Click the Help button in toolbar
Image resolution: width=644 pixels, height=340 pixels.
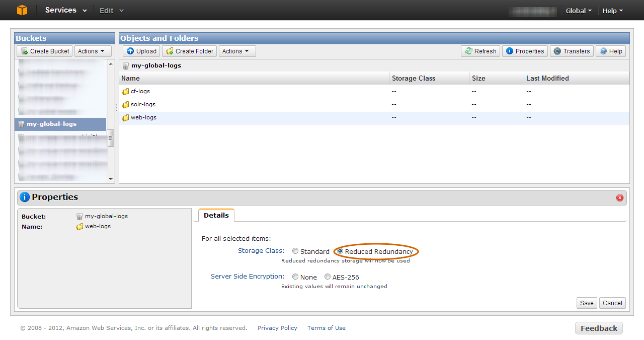click(611, 51)
